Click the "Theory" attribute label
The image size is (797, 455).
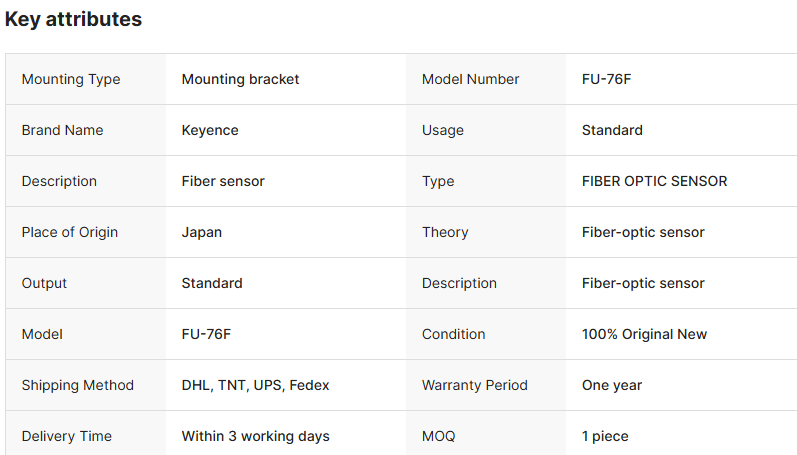445,232
